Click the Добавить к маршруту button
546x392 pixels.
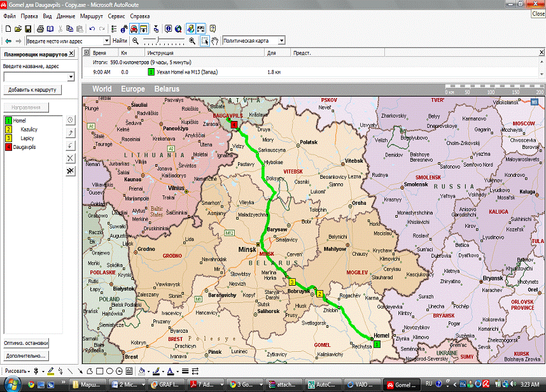tap(32, 90)
